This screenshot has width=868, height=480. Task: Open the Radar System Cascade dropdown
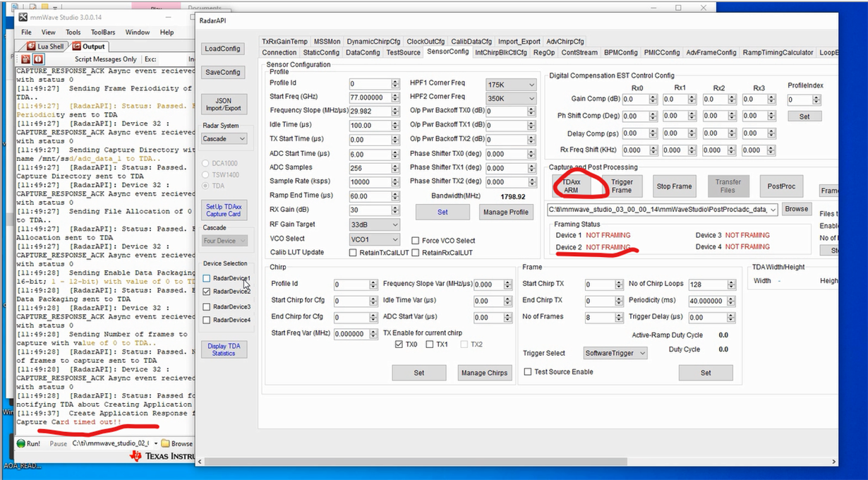(x=224, y=139)
